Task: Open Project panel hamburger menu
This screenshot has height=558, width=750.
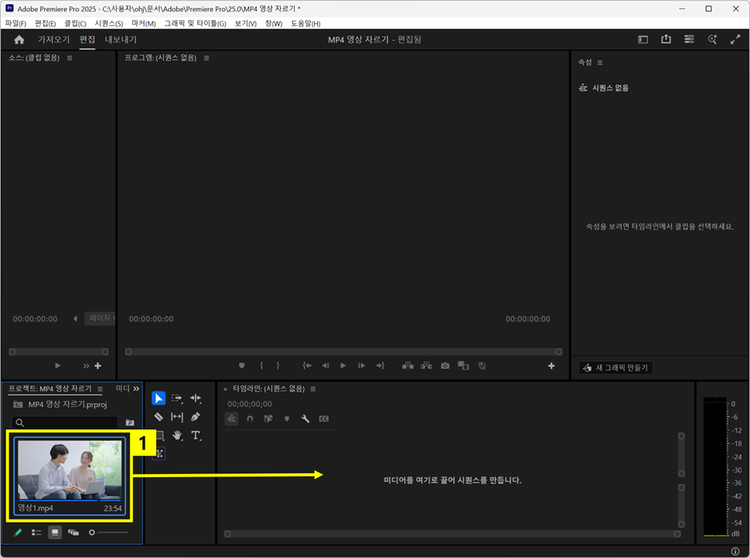Action: point(100,389)
